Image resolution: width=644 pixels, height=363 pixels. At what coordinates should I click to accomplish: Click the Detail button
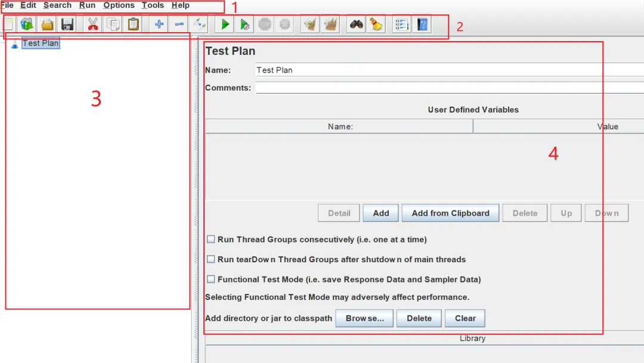(339, 213)
